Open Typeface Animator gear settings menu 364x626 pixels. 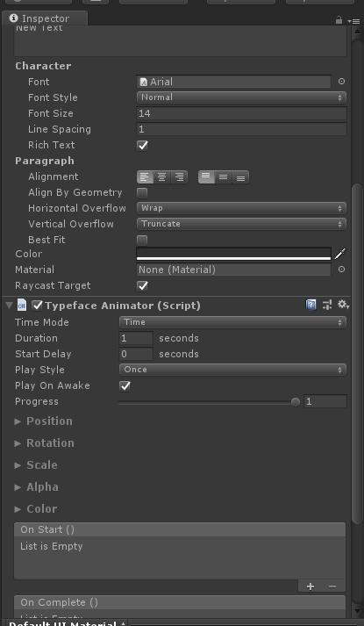343,305
